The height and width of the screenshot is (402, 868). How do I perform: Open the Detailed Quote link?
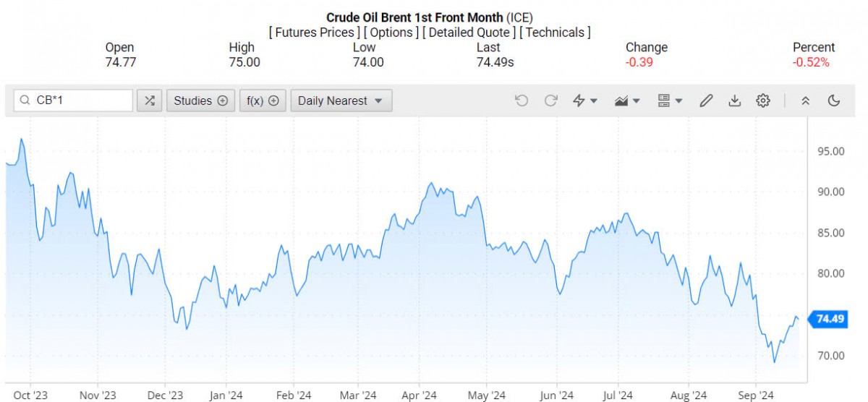pyautogui.click(x=469, y=33)
